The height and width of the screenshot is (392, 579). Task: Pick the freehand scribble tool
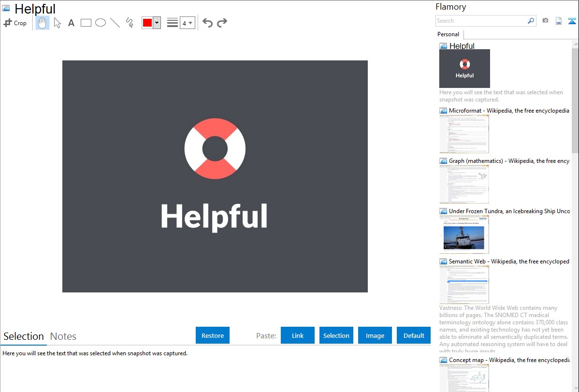point(130,23)
